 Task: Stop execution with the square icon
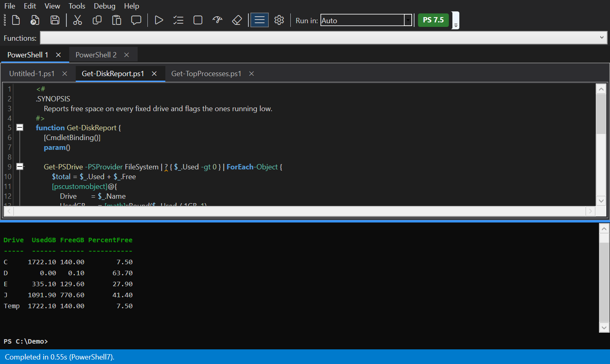[198, 20]
